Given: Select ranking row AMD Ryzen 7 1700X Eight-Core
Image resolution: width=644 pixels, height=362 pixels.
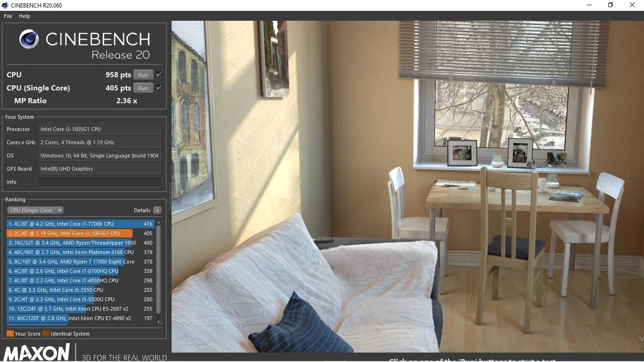Looking at the screenshot, I should point(80,262).
